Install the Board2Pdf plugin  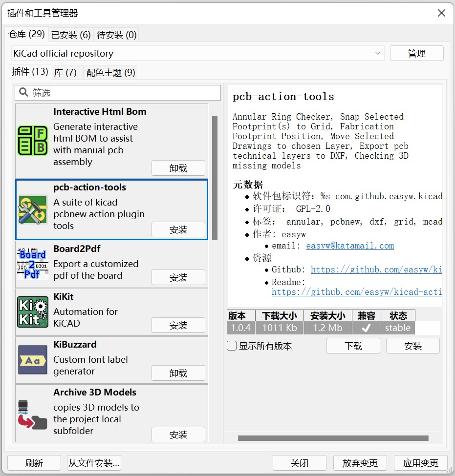[x=178, y=277]
